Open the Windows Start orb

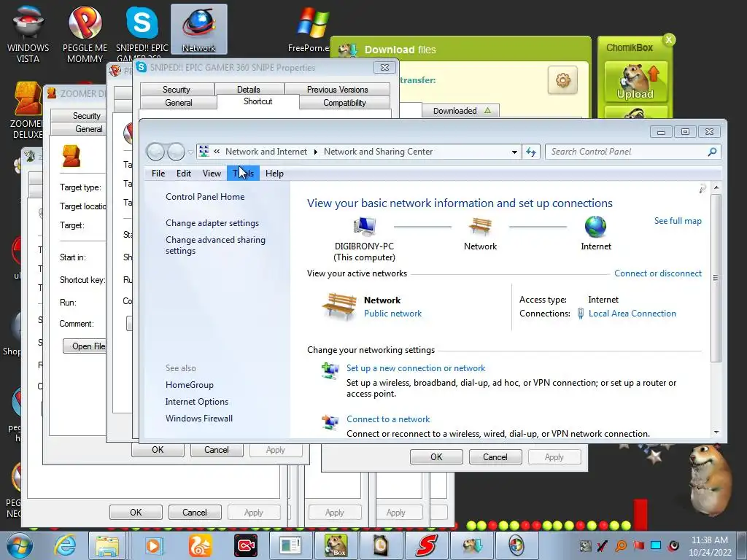tap(20, 545)
